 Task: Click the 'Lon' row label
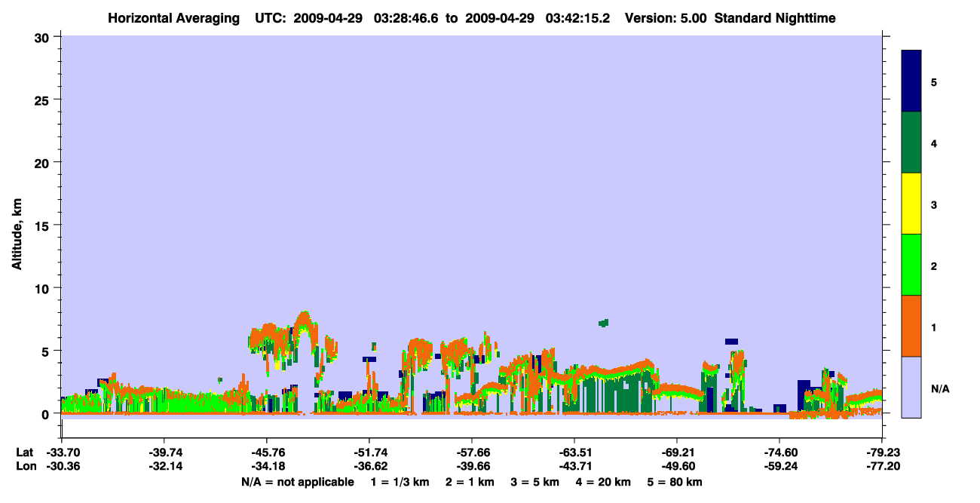pyautogui.click(x=26, y=466)
